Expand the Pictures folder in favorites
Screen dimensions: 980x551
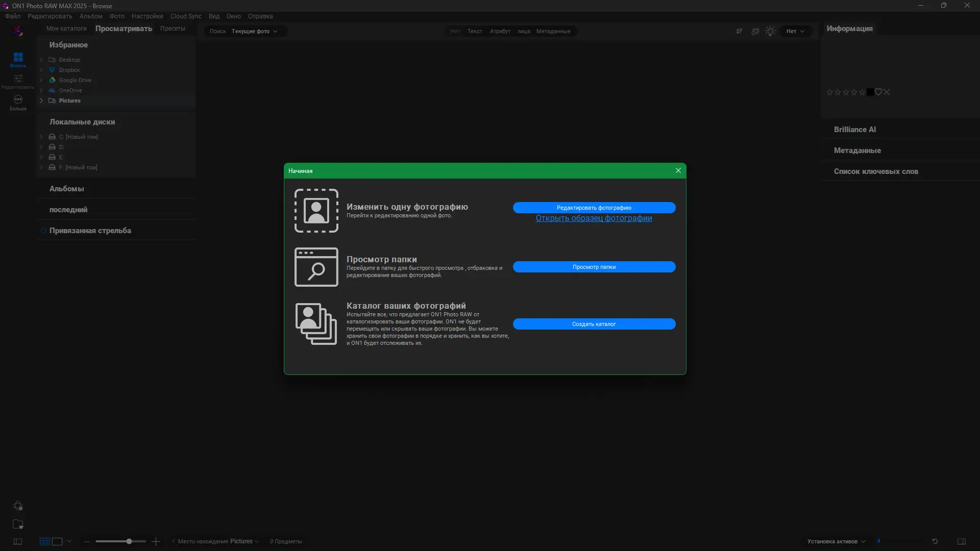coord(41,101)
